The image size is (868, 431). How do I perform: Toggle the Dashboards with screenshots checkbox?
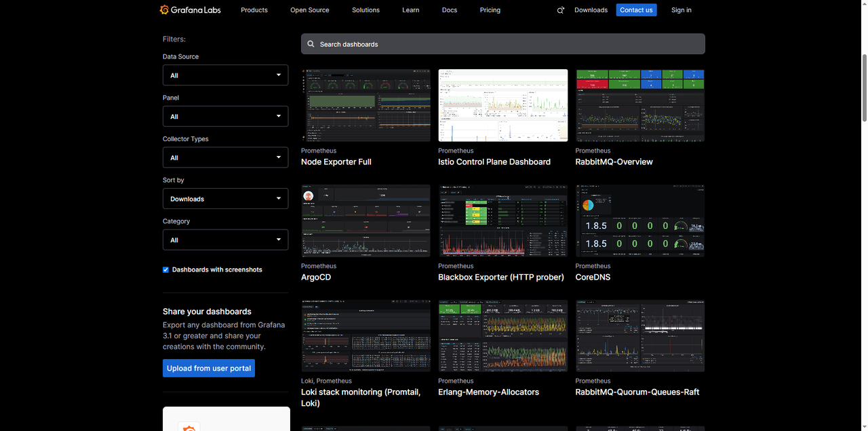pyautogui.click(x=165, y=269)
